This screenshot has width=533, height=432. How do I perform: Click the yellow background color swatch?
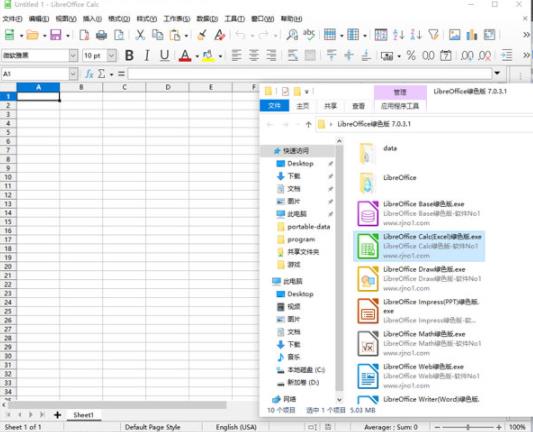[208, 55]
